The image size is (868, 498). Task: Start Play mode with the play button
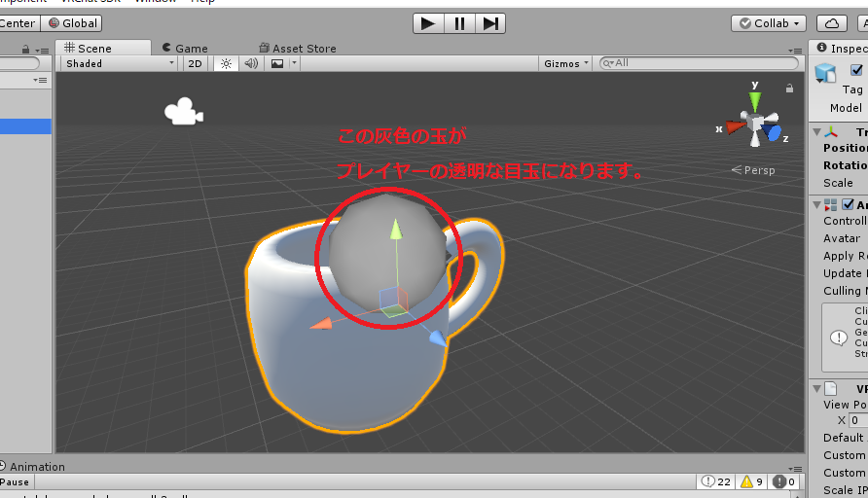[x=428, y=23]
